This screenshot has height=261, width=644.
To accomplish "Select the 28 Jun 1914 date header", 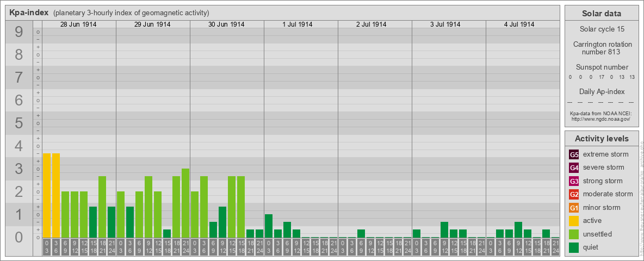I will click(x=78, y=24).
